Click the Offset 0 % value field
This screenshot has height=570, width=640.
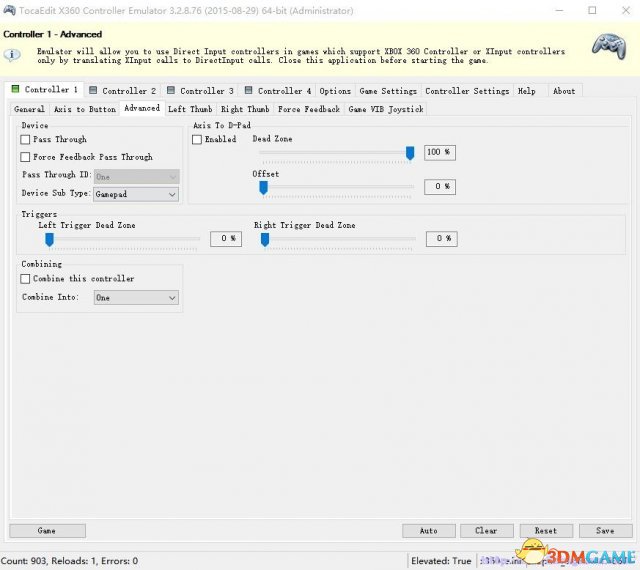(440, 187)
